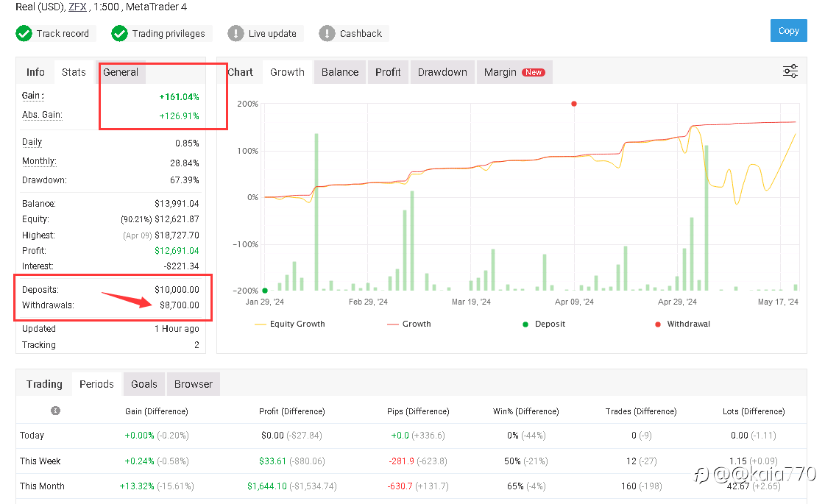Screen dimensions: 825x504
Task: Open chart settings sliders icon
Action: click(790, 71)
